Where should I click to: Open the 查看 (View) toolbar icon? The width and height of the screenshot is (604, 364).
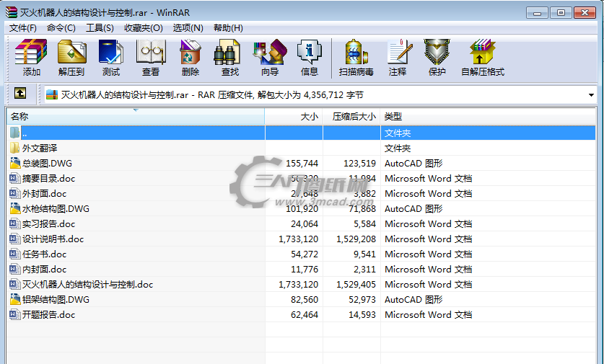click(151, 52)
